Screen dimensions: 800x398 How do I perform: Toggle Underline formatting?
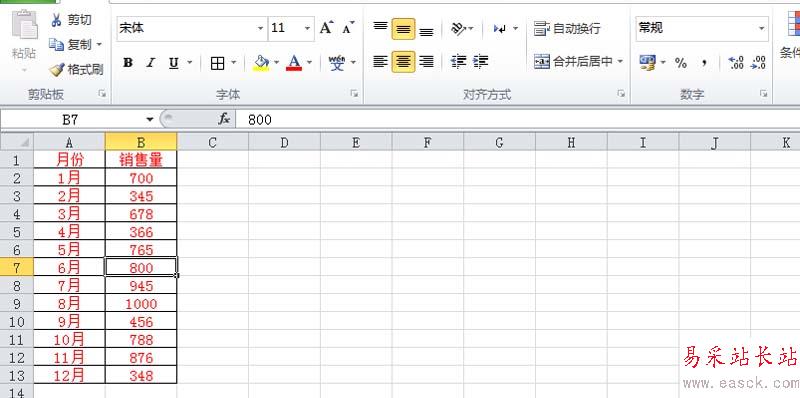coord(173,63)
